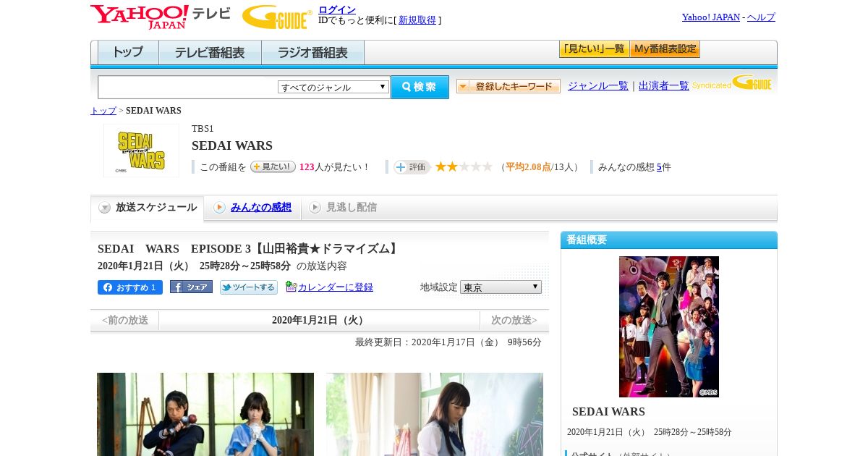
Task: Open the My番組表設定 button
Action: (665, 49)
